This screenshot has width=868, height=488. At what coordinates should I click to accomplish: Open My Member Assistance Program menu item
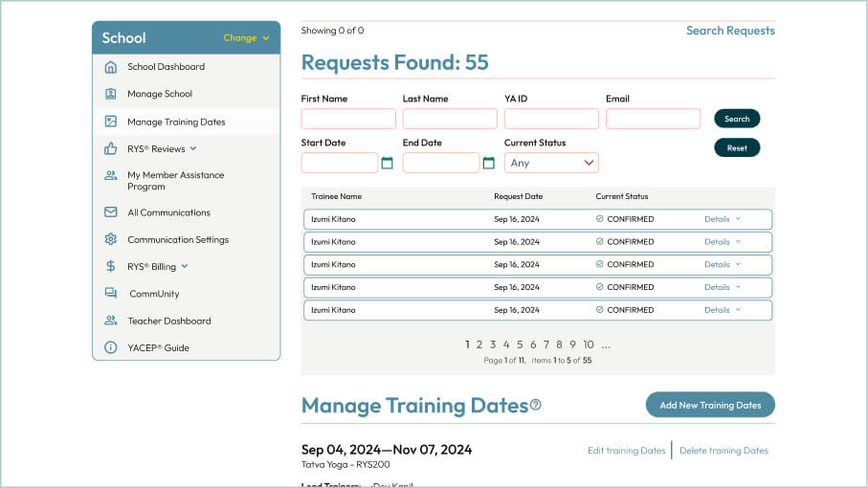pos(175,181)
